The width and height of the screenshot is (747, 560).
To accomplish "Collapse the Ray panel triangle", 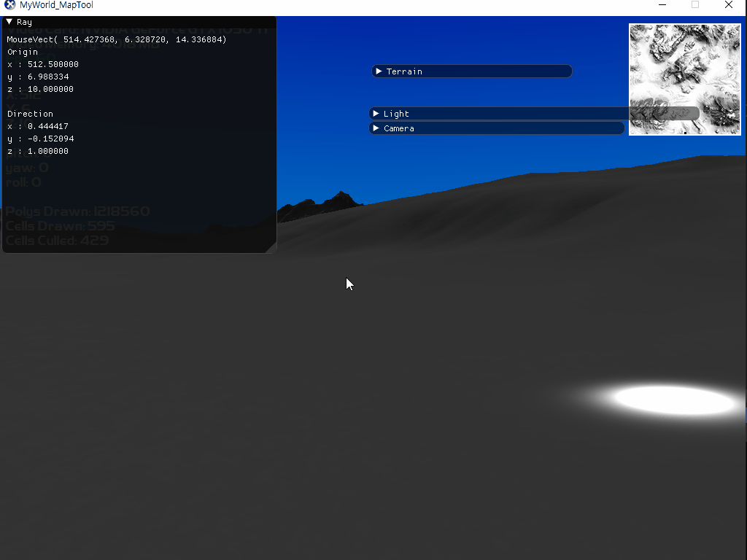I will [x=9, y=22].
